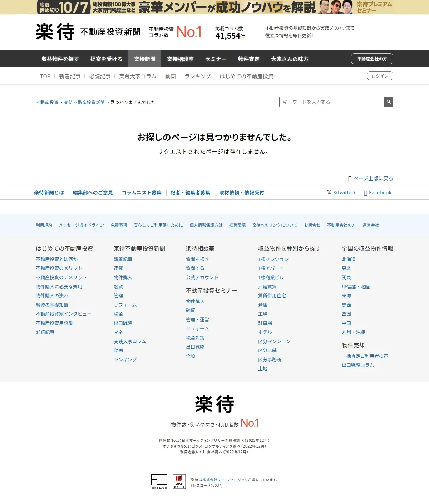429x504 pixels.
Task: Open 不動産投資用語集 link
Action: click(54, 323)
